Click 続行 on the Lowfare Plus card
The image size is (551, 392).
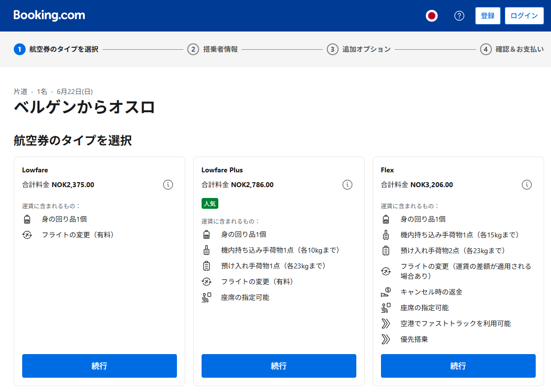(x=278, y=366)
